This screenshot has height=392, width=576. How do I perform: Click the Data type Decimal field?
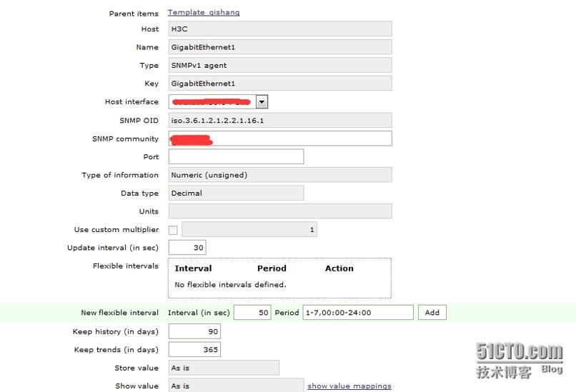237,193
